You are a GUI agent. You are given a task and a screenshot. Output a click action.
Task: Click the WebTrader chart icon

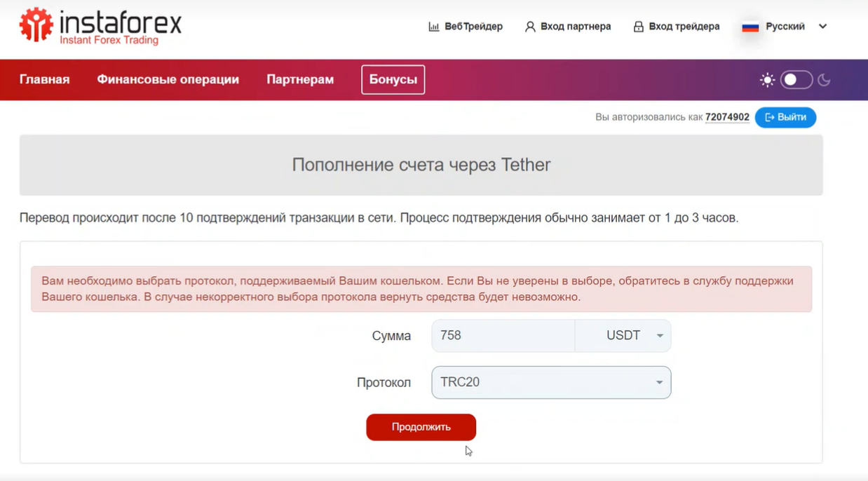pos(434,27)
